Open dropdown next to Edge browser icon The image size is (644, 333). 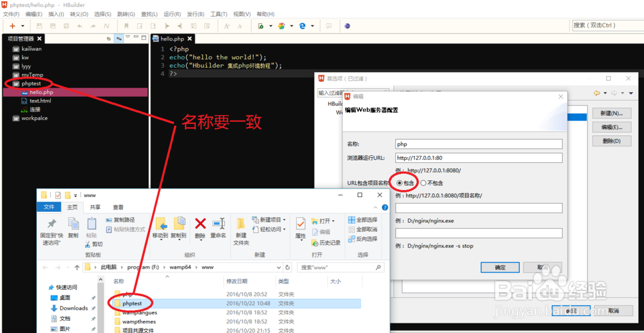tap(312, 26)
